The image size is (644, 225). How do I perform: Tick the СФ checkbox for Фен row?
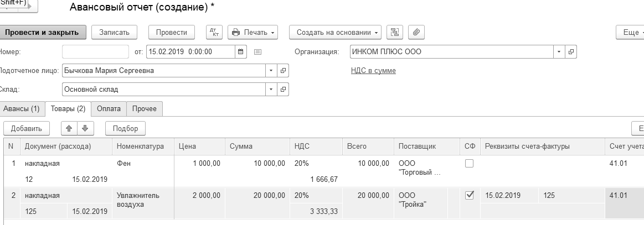[x=470, y=164]
